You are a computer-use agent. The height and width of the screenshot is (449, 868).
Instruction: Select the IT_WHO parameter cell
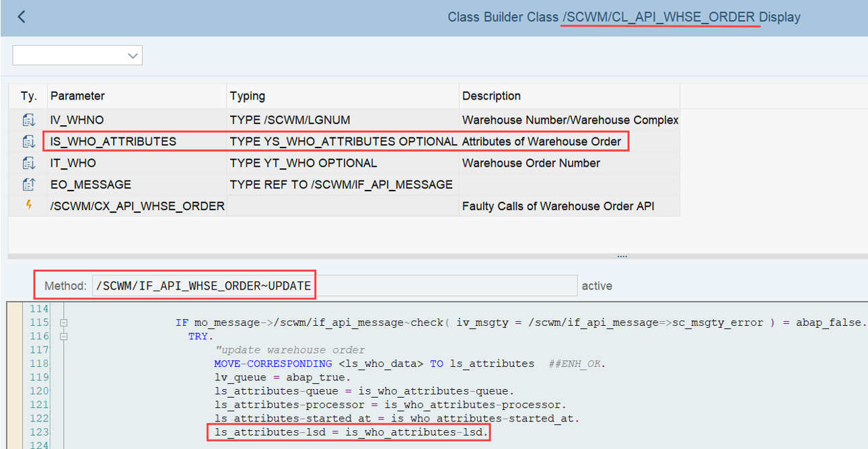click(137, 163)
